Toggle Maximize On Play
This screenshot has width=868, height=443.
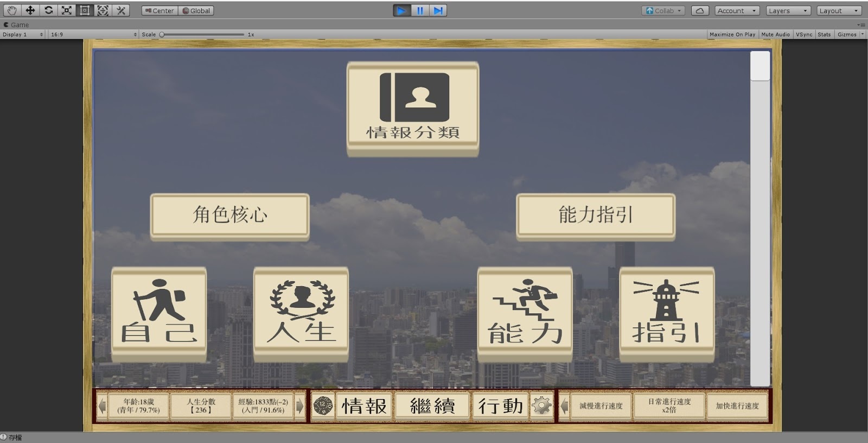point(732,34)
